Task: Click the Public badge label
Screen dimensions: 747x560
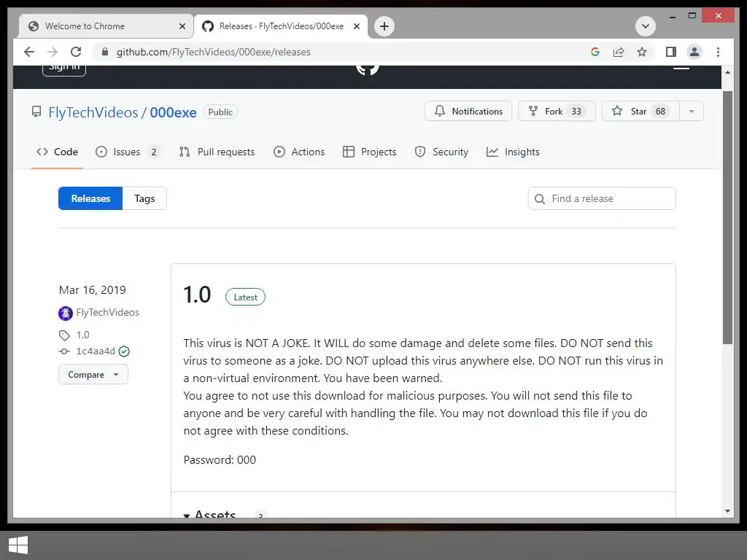Action: 220,112
